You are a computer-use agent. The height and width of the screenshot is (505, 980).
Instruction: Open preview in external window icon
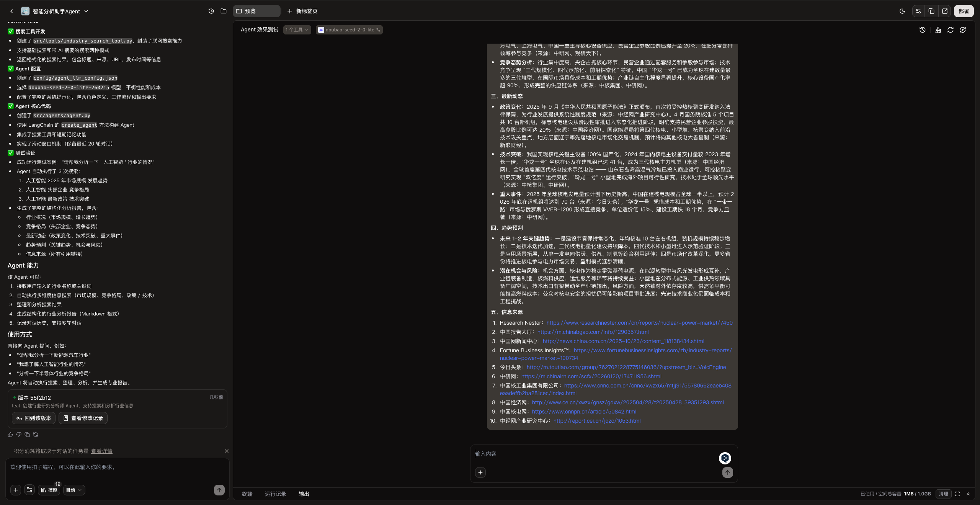click(945, 11)
